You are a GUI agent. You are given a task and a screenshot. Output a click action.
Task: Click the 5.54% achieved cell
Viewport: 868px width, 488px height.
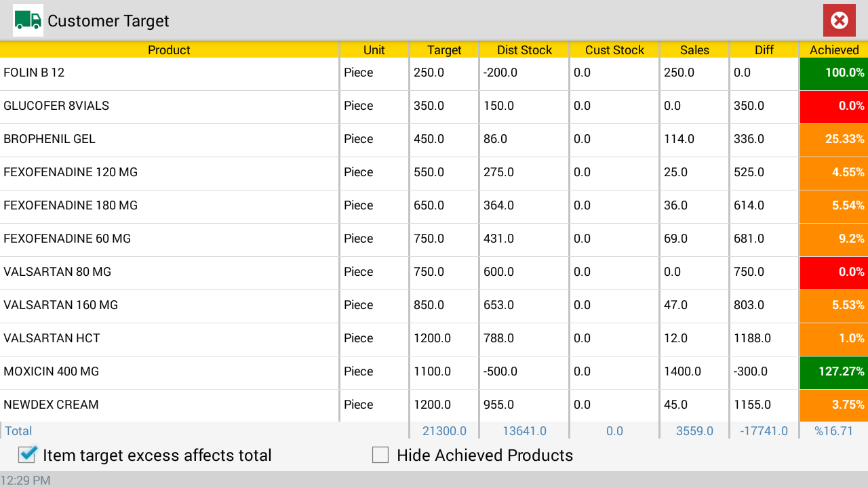[834, 207]
